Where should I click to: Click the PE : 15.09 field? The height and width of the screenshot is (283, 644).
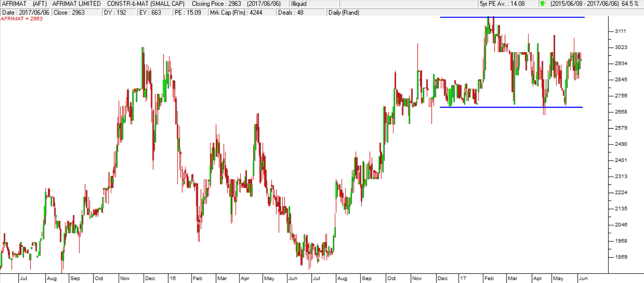click(x=190, y=12)
